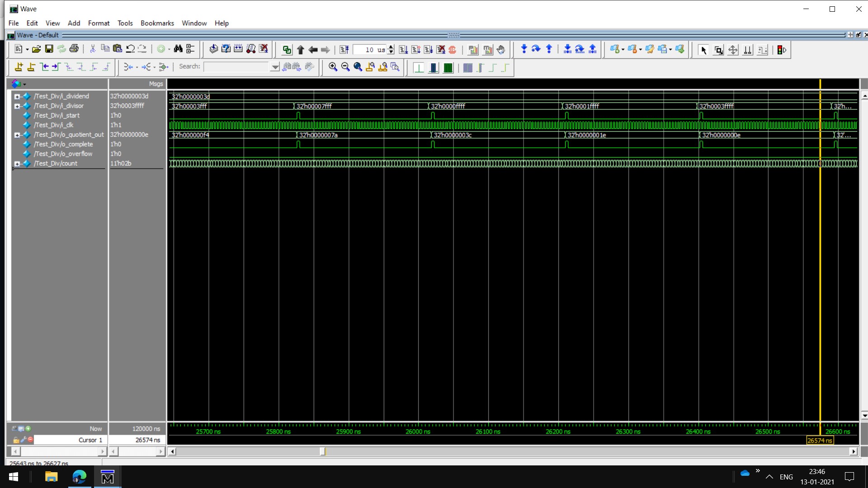Screen dimensions: 868x488
Task: Increase run length with up stepper
Action: tap(391, 47)
